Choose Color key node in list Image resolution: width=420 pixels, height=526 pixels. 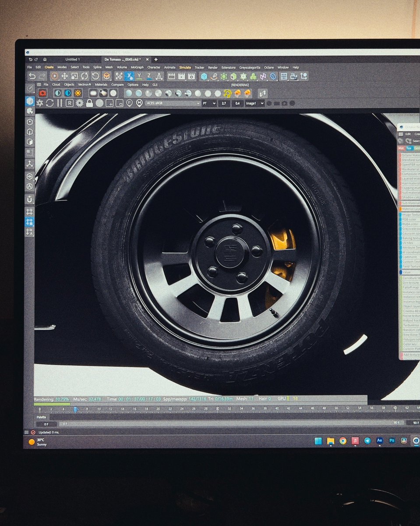click(x=410, y=344)
